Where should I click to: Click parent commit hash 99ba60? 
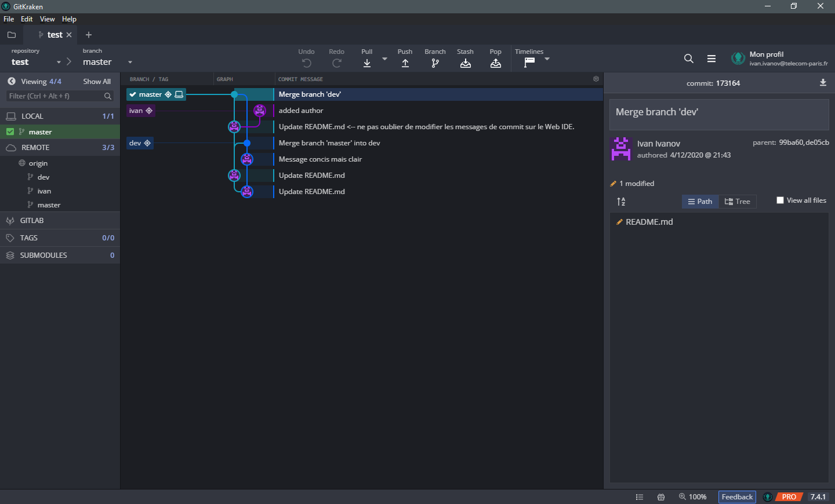tap(791, 143)
